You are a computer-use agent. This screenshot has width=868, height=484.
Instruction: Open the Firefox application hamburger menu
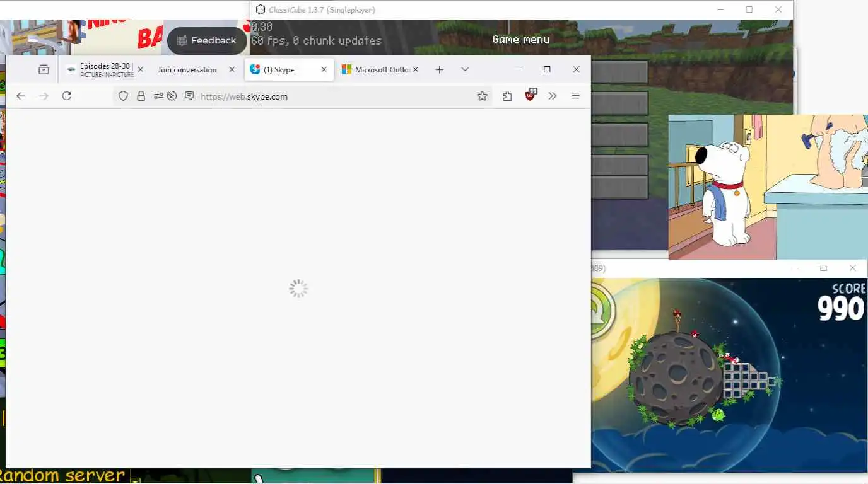575,96
